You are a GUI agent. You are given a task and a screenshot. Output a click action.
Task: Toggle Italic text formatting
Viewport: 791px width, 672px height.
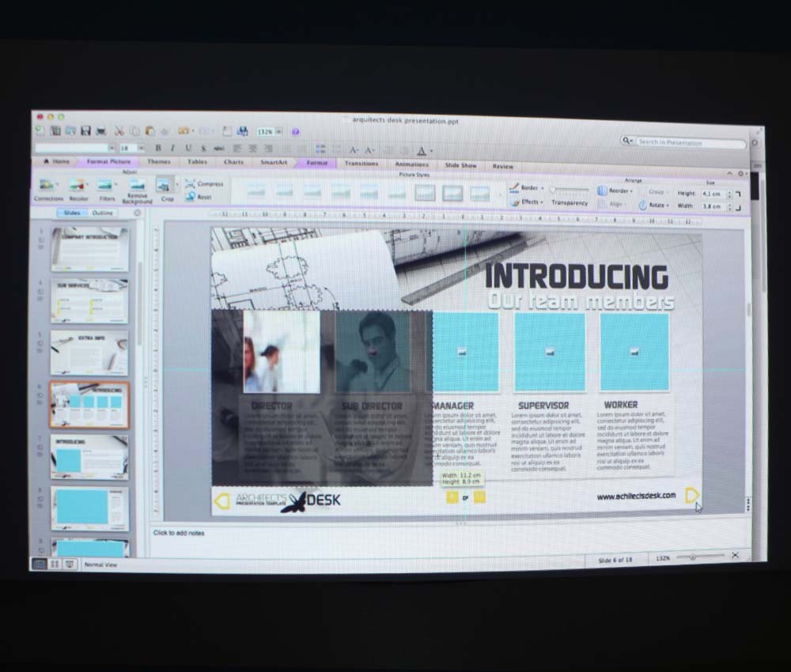click(x=172, y=148)
